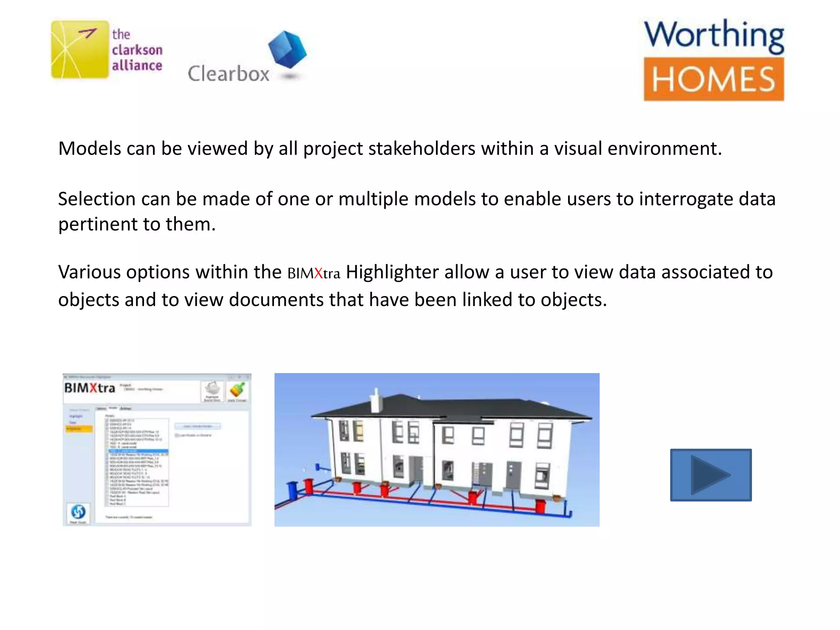Open the third tab above models list

(x=126, y=409)
